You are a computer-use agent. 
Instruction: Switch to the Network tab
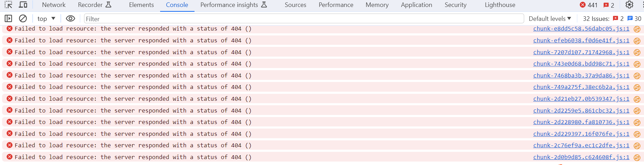pyautogui.click(x=54, y=5)
